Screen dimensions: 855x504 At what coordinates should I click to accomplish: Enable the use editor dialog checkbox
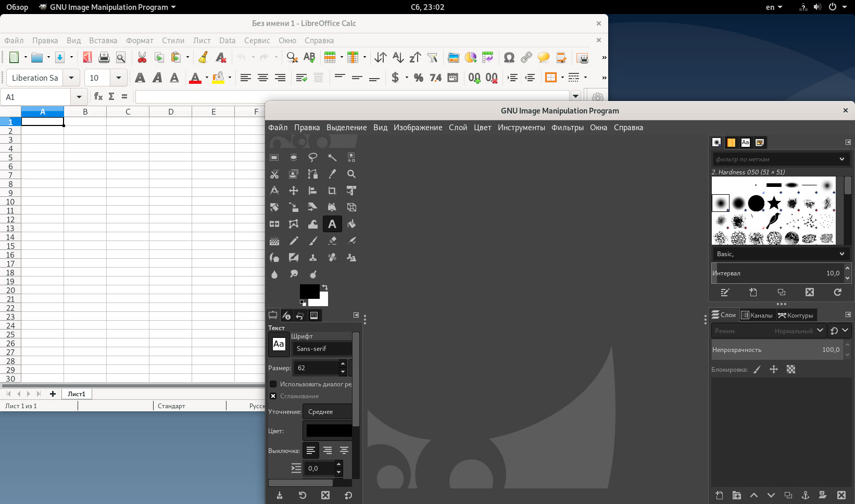click(273, 384)
